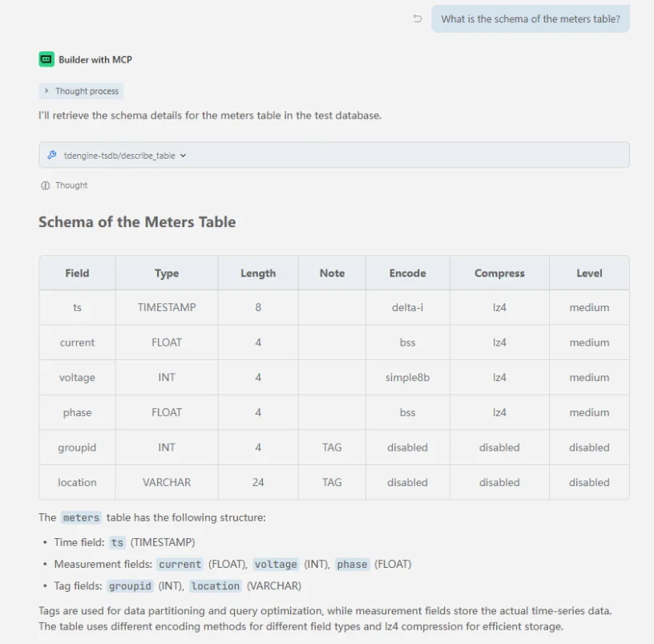Click the Thought label under the tool call

point(71,185)
